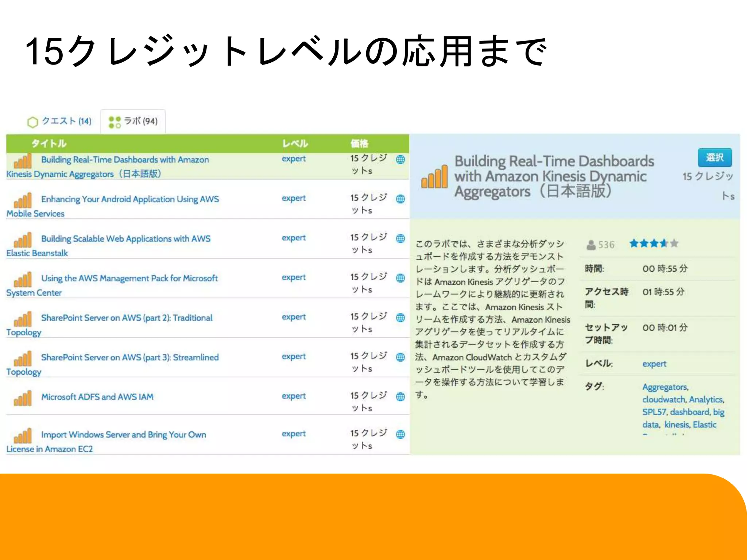The width and height of the screenshot is (747, 560).
Task: Click globe icon in Android Application row
Action: click(400, 199)
